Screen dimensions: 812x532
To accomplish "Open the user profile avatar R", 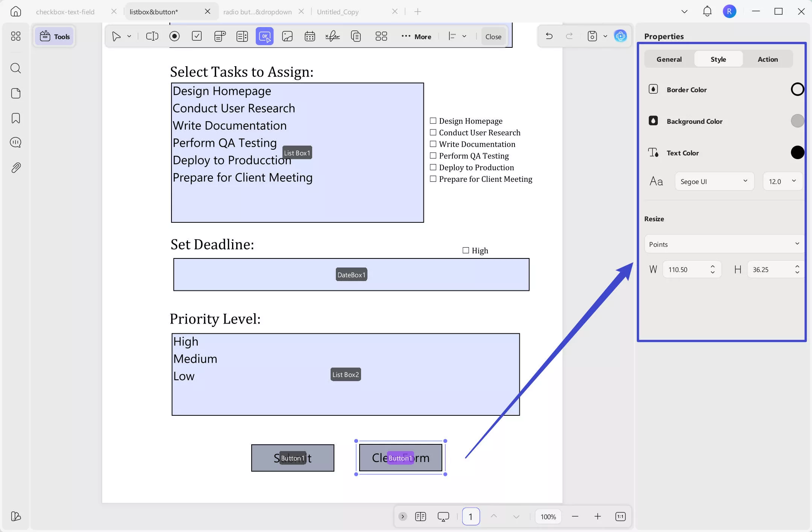I will pyautogui.click(x=729, y=12).
